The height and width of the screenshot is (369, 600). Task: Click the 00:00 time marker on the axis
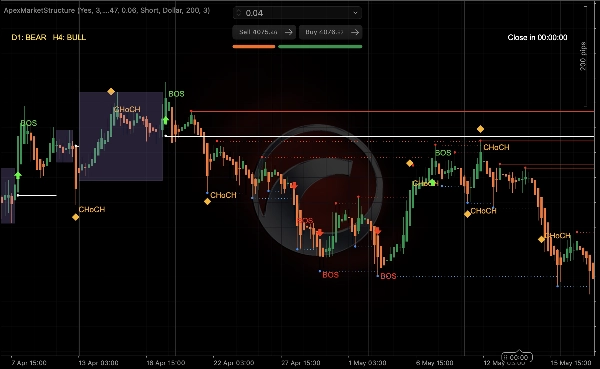click(x=517, y=358)
